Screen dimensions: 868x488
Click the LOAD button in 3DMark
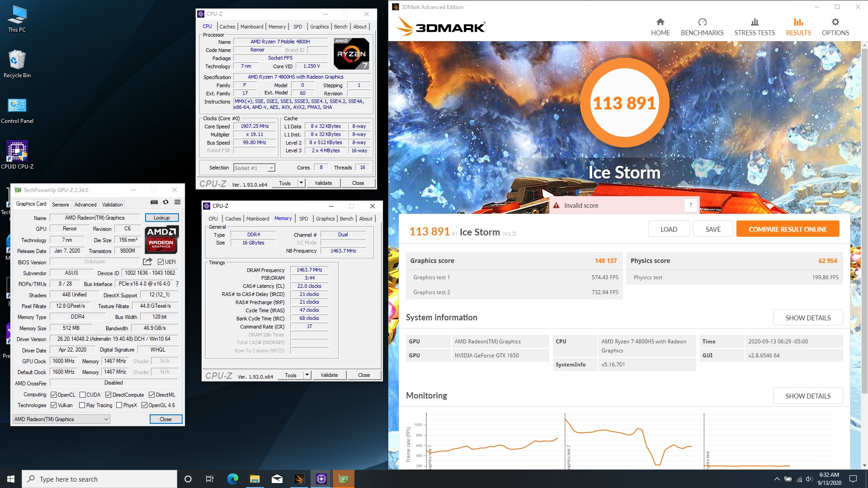pos(669,229)
